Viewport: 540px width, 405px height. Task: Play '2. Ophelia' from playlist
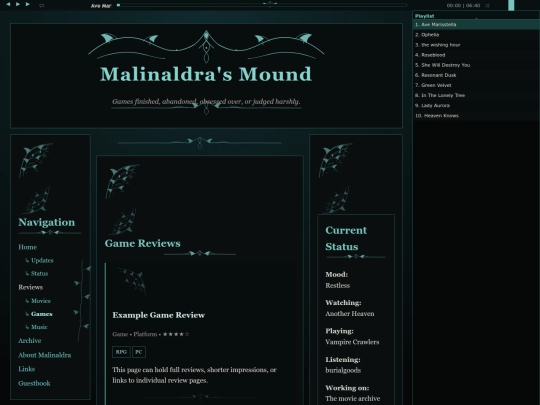point(476,34)
